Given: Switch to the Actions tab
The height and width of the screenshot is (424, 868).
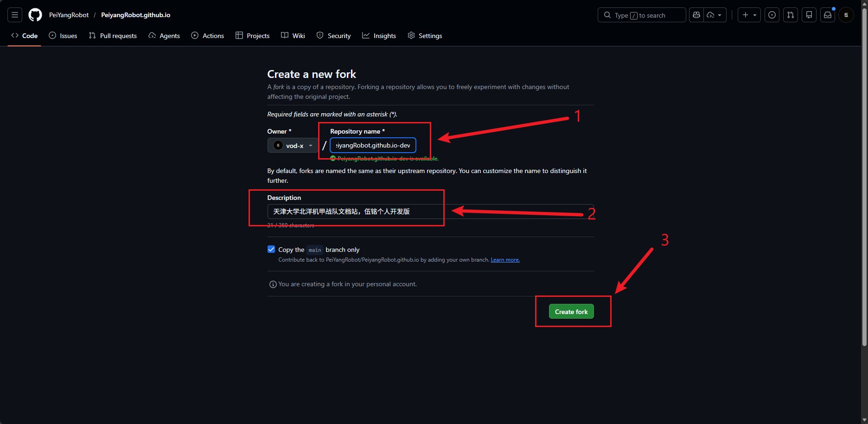Looking at the screenshot, I should coord(208,36).
